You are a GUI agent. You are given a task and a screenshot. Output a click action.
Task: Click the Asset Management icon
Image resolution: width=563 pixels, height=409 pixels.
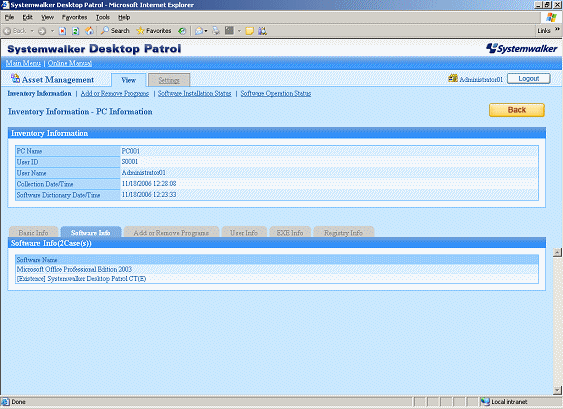15,78
